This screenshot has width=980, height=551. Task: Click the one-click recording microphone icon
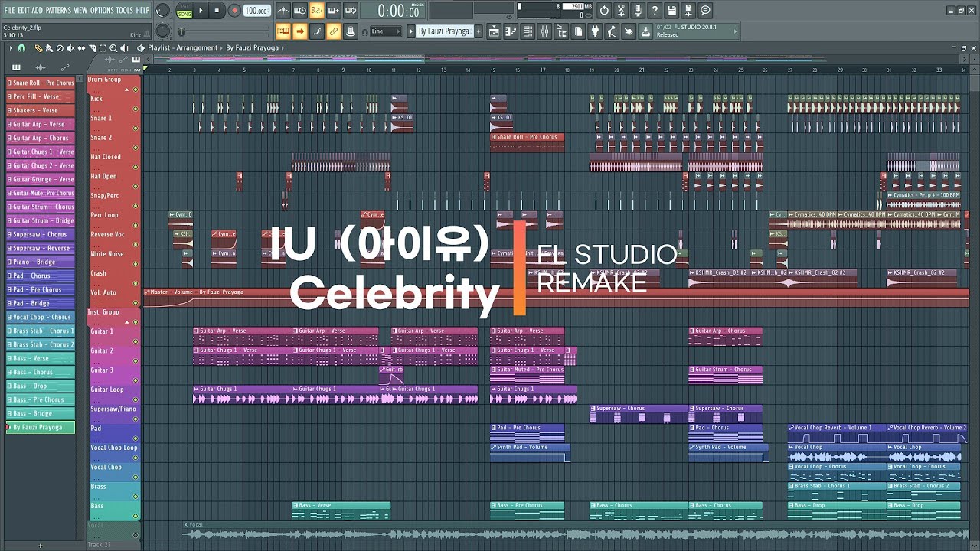coord(638,10)
